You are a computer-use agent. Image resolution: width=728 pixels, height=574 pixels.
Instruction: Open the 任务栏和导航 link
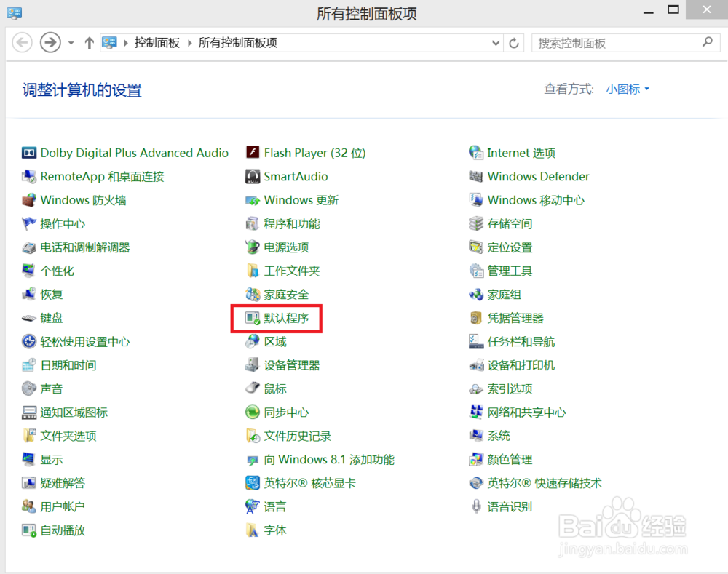coord(521,341)
